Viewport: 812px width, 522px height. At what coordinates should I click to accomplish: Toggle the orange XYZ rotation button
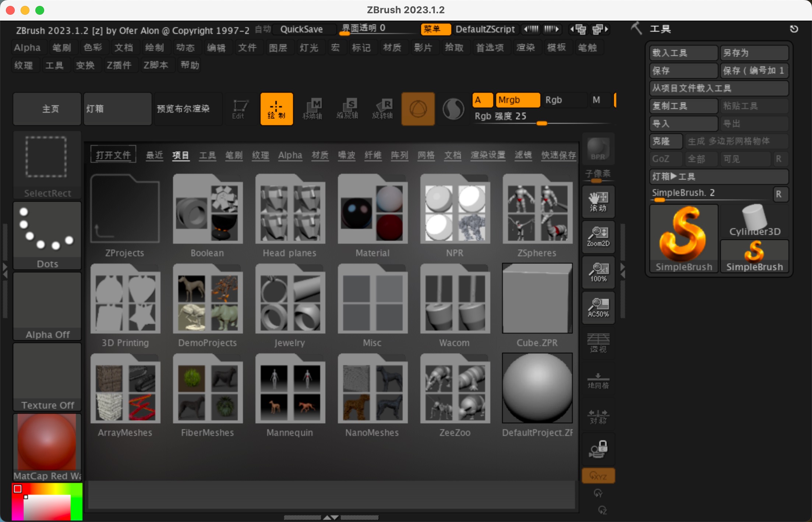pos(598,476)
